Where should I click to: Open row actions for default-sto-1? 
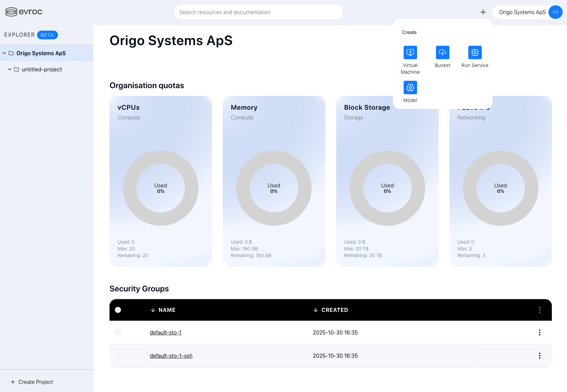539,332
